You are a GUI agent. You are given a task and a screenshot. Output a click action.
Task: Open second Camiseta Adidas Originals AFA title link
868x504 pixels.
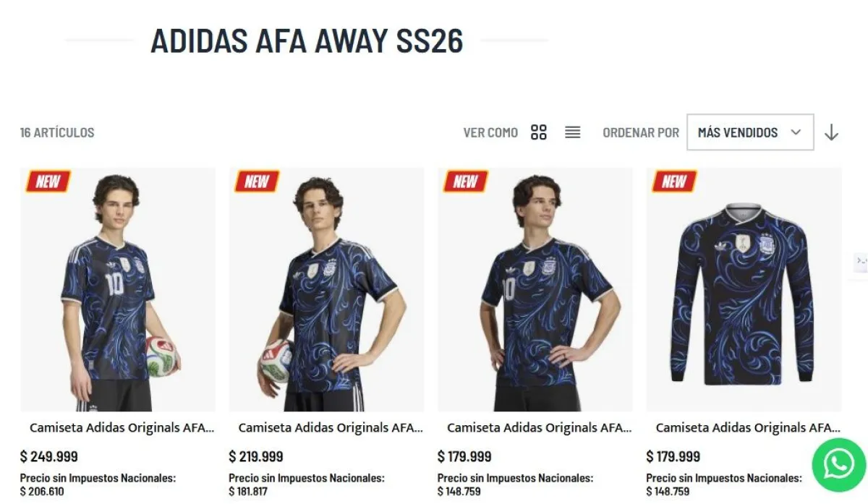[331, 428]
